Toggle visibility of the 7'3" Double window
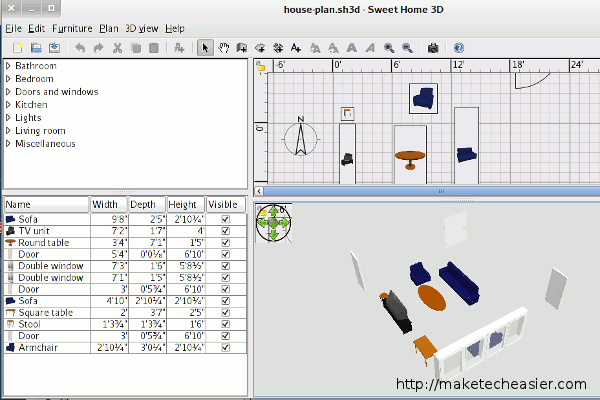The width and height of the screenshot is (600, 400). (225, 266)
